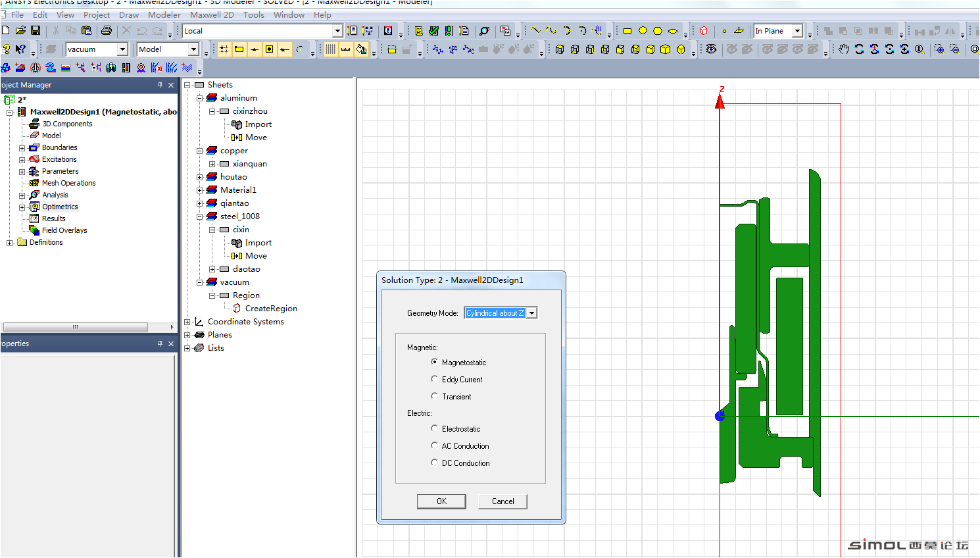This screenshot has height=558, width=980.
Task: Click the What's This help pointer icon
Action: pos(20,49)
